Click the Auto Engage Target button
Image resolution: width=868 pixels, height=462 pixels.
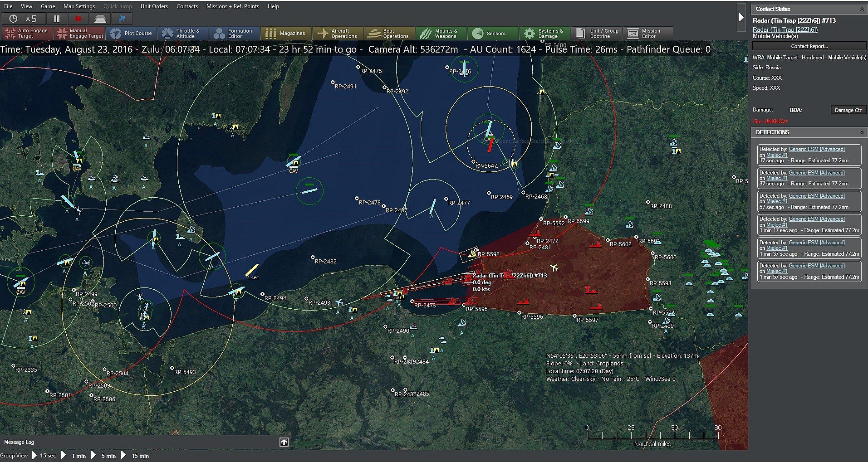(x=27, y=33)
